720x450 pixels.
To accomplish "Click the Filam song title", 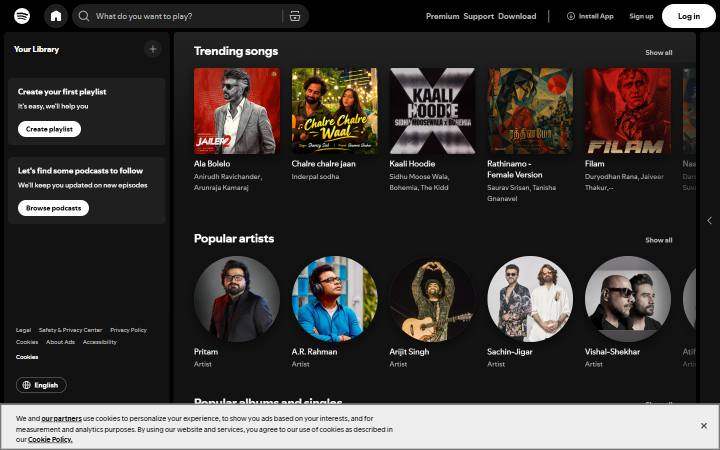I will click(x=595, y=163).
